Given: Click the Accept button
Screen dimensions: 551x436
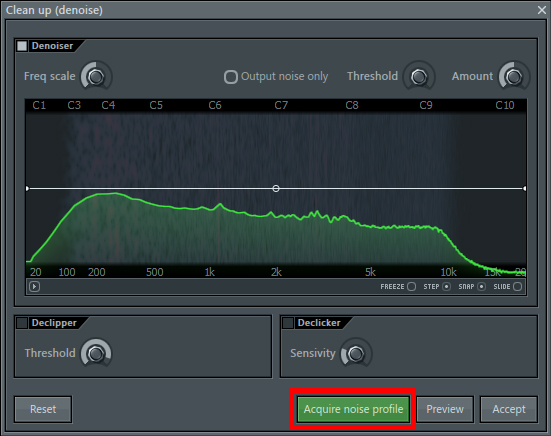Looking at the screenshot, I should pyautogui.click(x=509, y=409).
